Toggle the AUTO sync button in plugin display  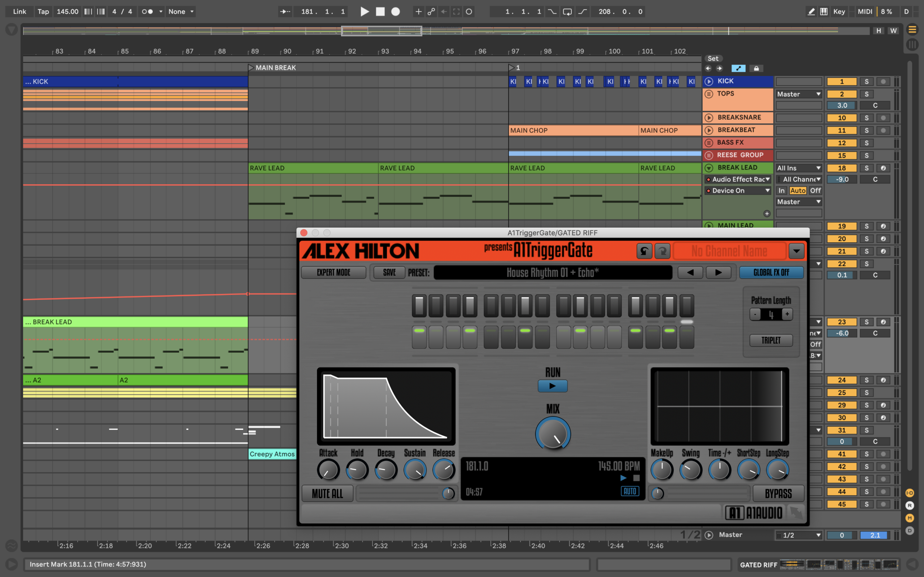(x=629, y=491)
